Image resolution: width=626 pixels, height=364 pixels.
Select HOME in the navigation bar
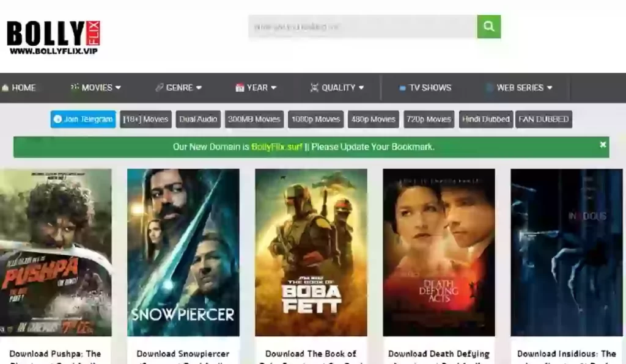coord(23,87)
